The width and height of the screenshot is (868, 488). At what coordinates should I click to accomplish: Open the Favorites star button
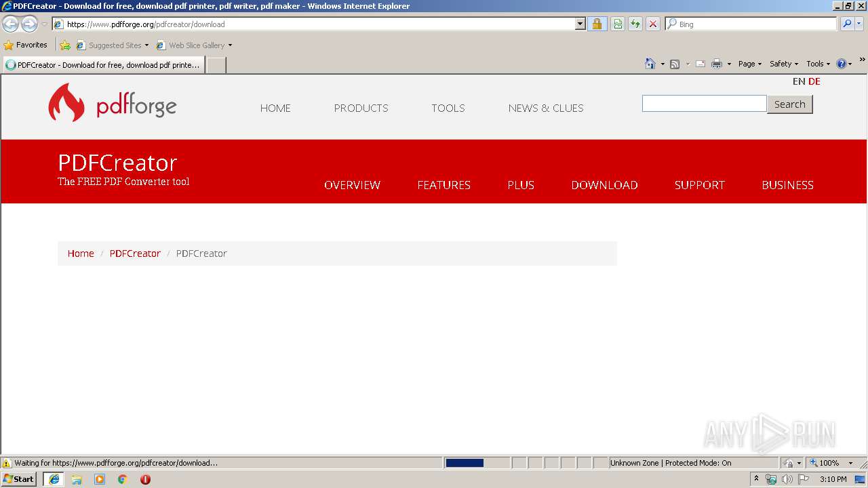point(25,45)
